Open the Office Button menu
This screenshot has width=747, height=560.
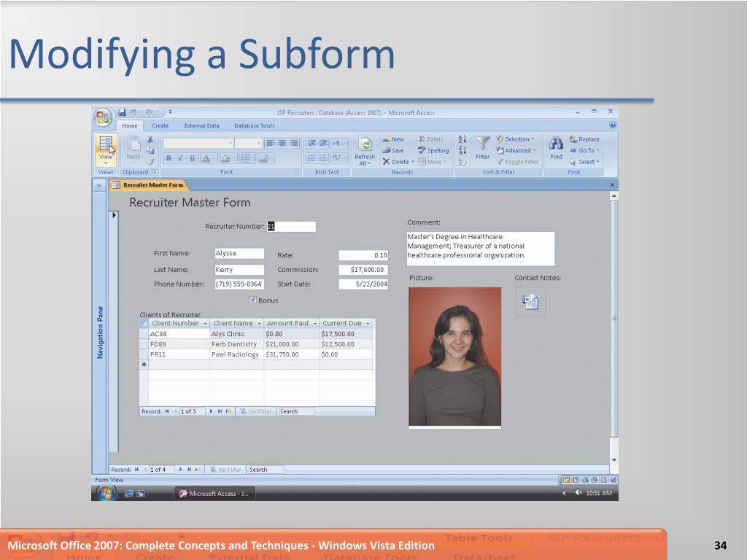point(102,117)
